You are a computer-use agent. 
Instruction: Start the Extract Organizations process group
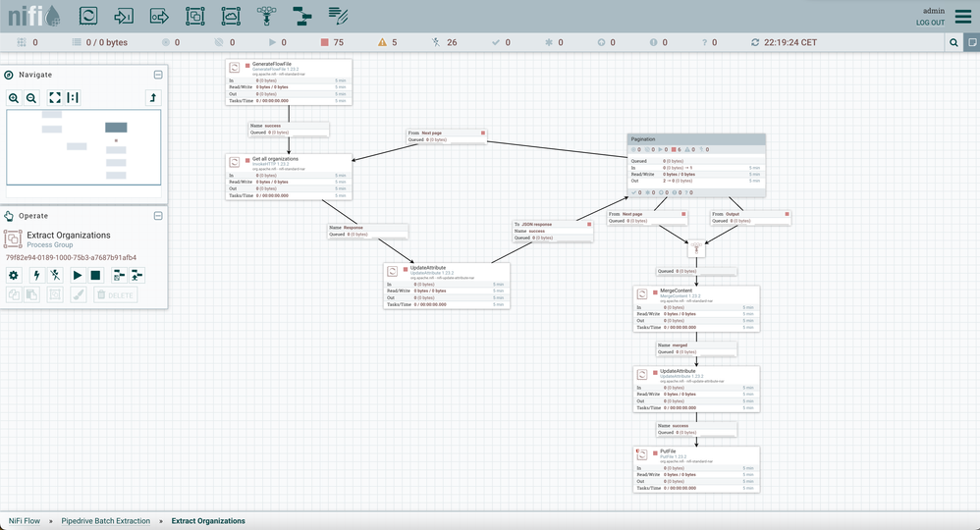point(78,276)
